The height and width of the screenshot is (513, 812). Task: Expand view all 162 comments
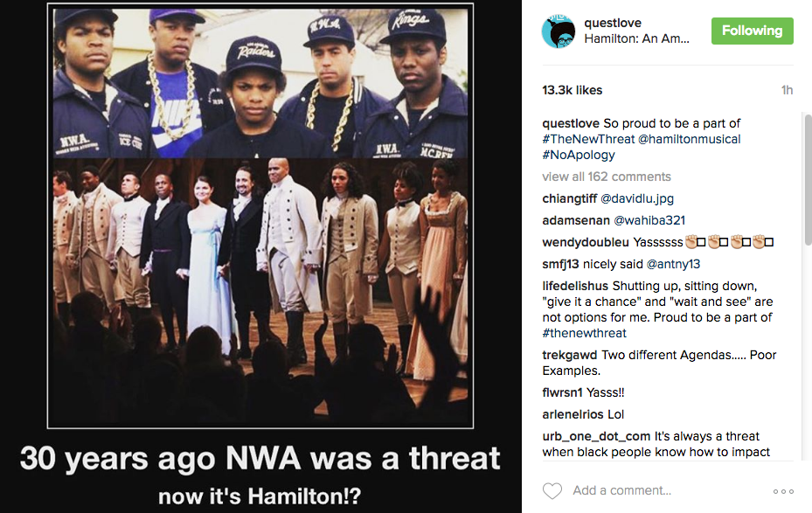(x=607, y=177)
